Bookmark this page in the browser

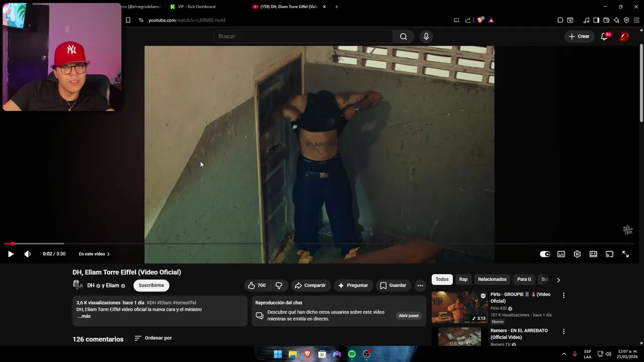point(128,20)
